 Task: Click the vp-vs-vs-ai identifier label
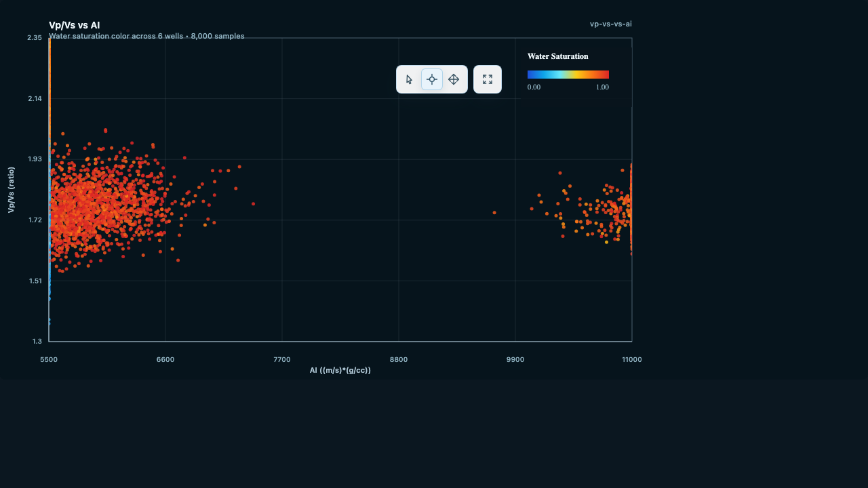(x=610, y=24)
